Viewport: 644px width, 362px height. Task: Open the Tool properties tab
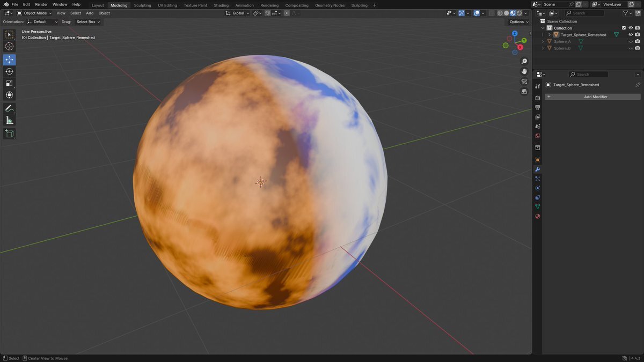[x=538, y=86]
